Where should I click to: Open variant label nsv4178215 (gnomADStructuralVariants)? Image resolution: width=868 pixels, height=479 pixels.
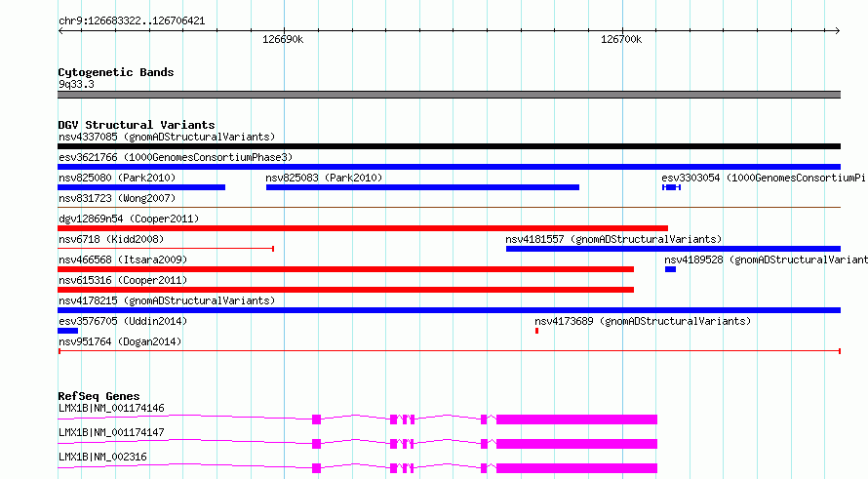(x=167, y=300)
